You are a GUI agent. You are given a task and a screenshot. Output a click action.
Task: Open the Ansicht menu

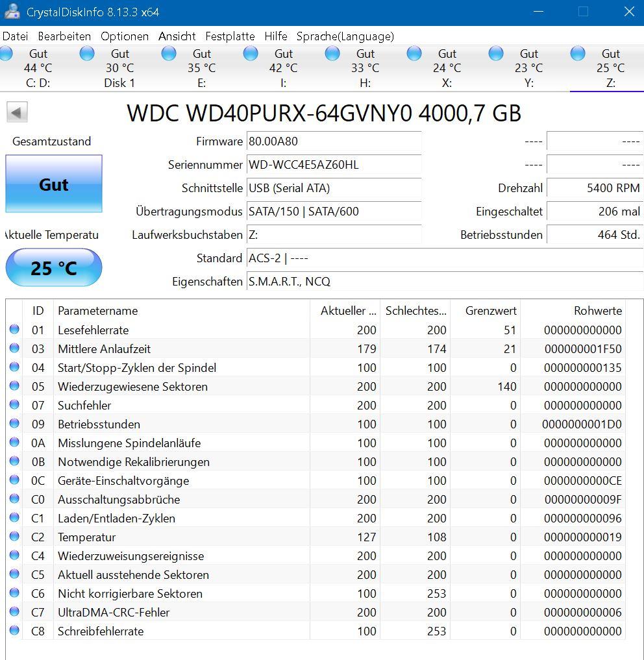[x=177, y=36]
